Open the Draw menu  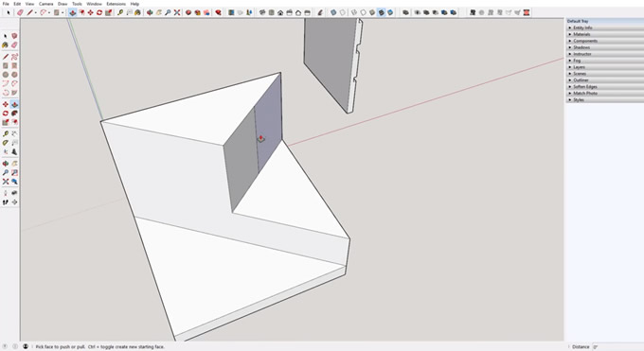pyautogui.click(x=63, y=4)
